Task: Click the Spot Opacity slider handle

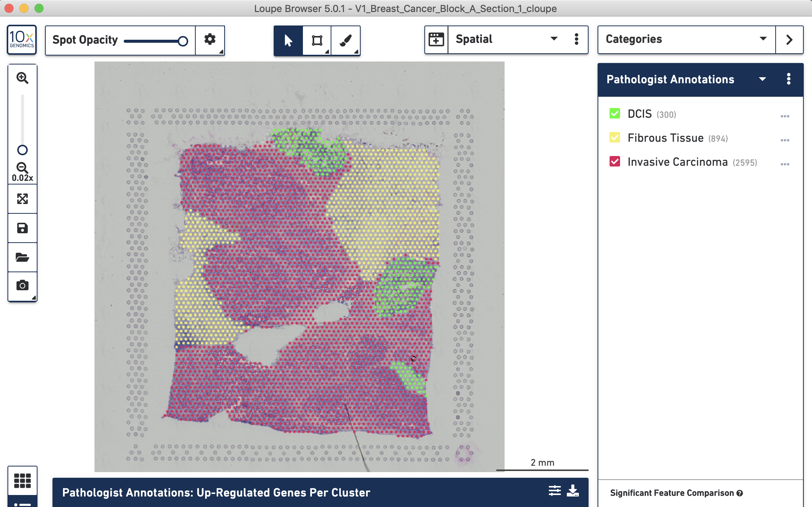Action: (183, 41)
